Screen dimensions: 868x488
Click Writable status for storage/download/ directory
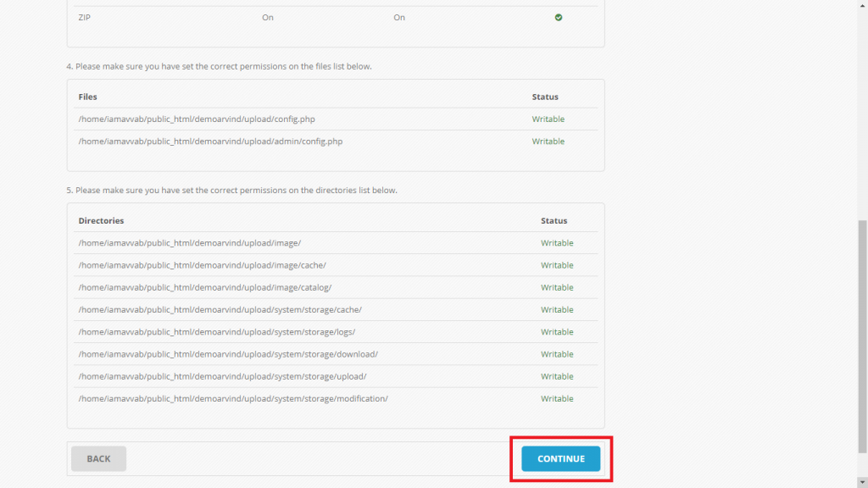(557, 353)
